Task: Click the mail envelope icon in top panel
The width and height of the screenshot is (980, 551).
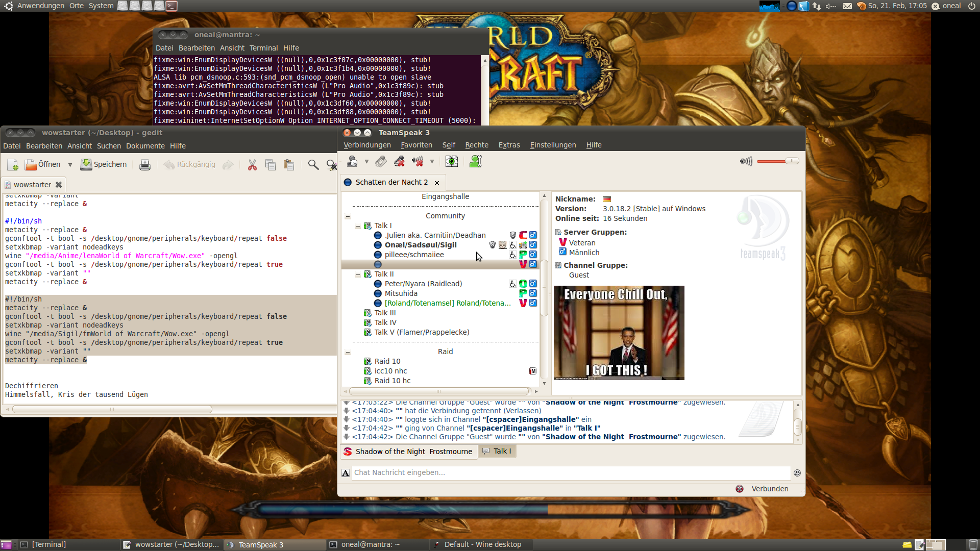Action: click(x=847, y=6)
